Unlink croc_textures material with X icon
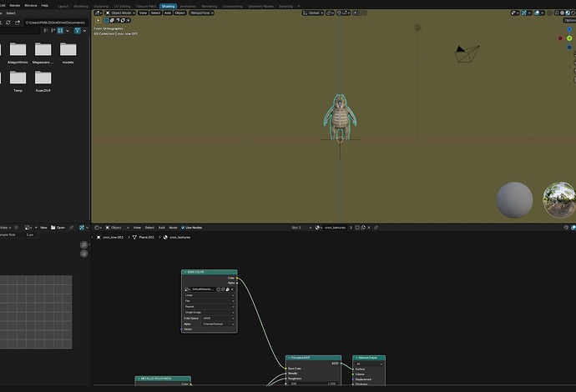 [369, 228]
